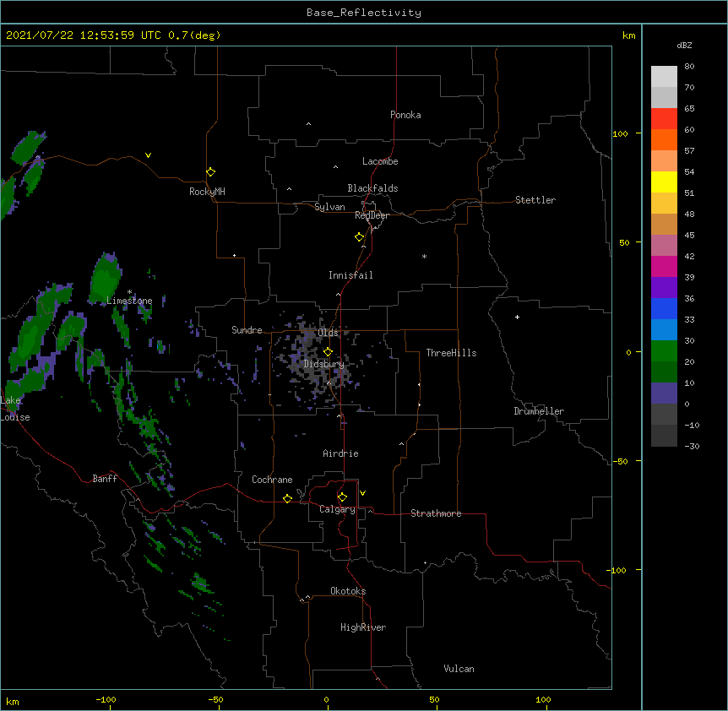The image size is (728, 711).
Task: Click the Ponoka town label
Action: tap(405, 115)
